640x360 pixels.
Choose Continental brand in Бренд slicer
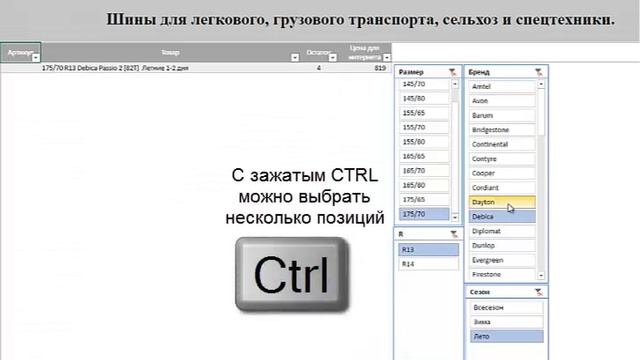pos(502,144)
